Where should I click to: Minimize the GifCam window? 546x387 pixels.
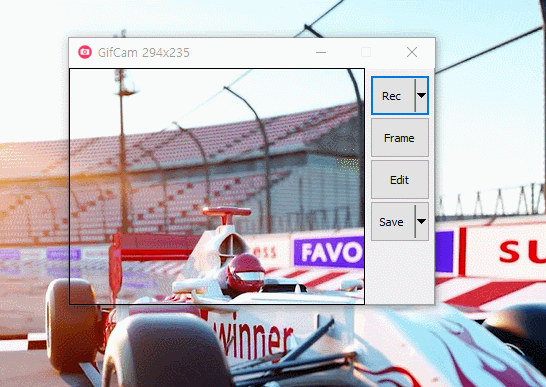321,53
